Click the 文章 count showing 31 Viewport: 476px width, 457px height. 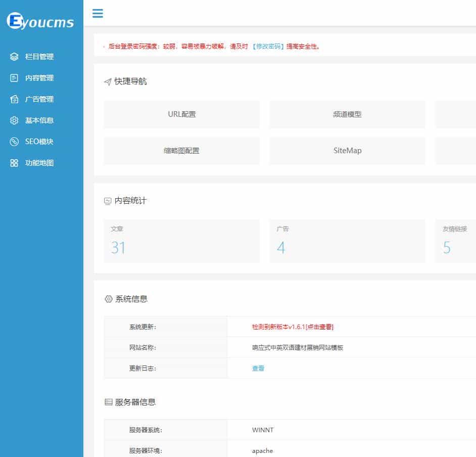click(118, 247)
